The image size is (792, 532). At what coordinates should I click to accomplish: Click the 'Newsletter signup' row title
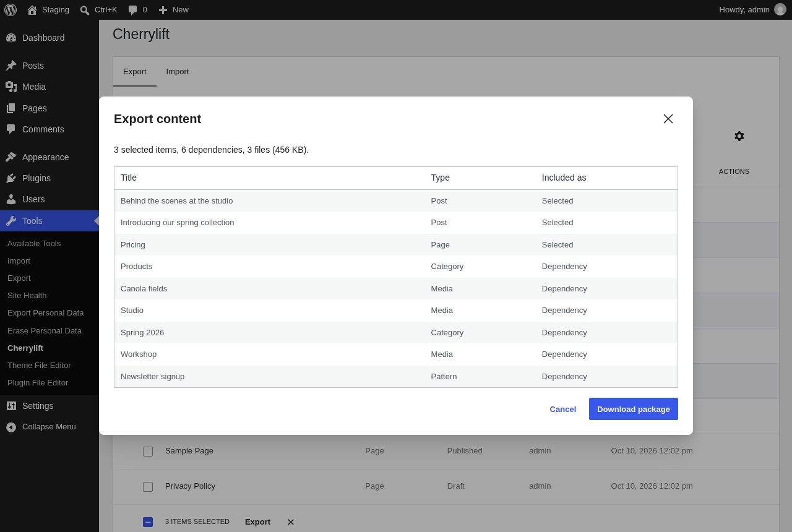(x=153, y=377)
